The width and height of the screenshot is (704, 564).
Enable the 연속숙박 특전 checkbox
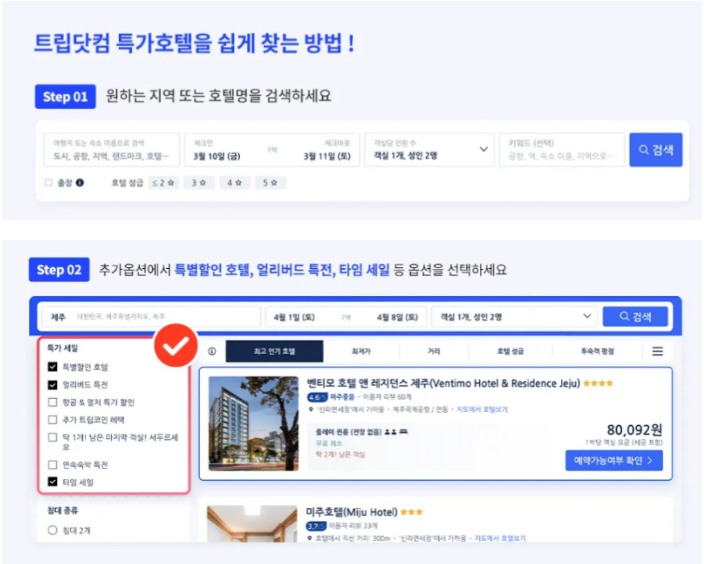[53, 464]
